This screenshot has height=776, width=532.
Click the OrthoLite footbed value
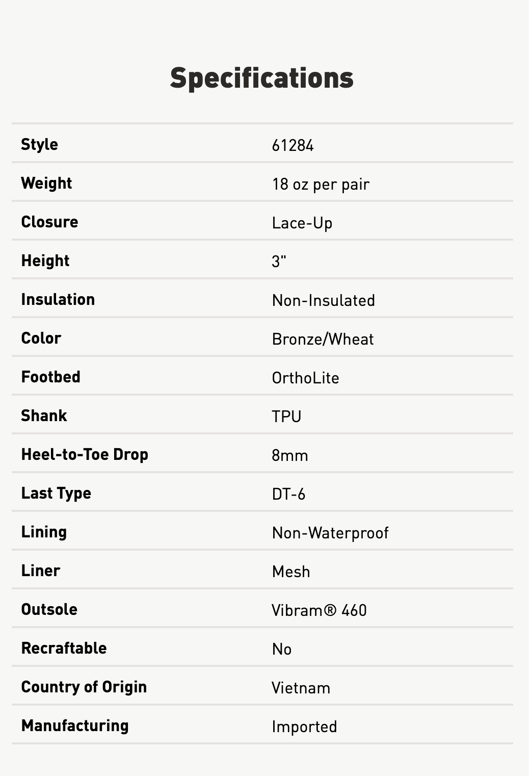[305, 378]
